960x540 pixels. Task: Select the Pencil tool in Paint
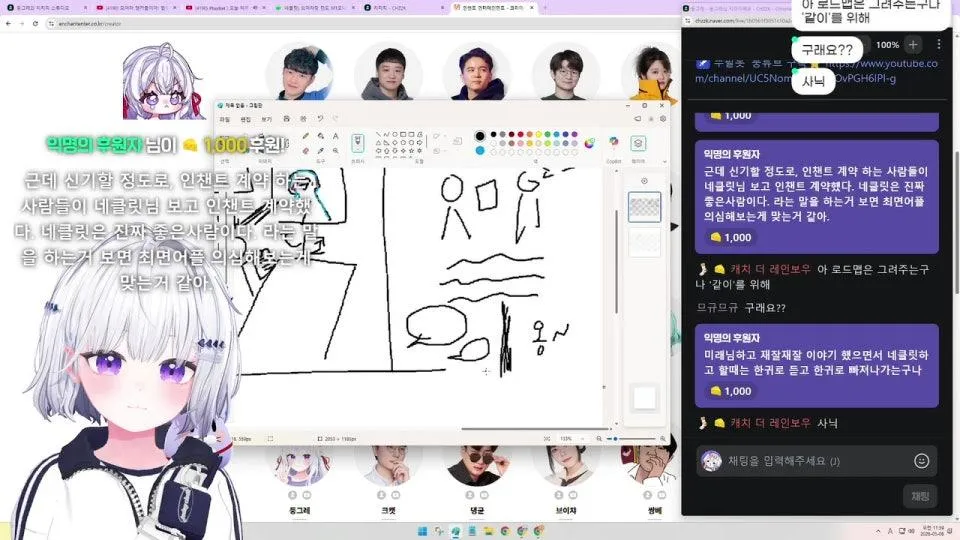tap(306, 136)
